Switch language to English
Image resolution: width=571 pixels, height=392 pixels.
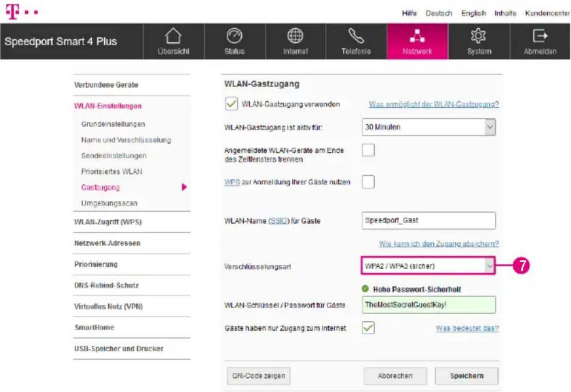pyautogui.click(x=473, y=13)
